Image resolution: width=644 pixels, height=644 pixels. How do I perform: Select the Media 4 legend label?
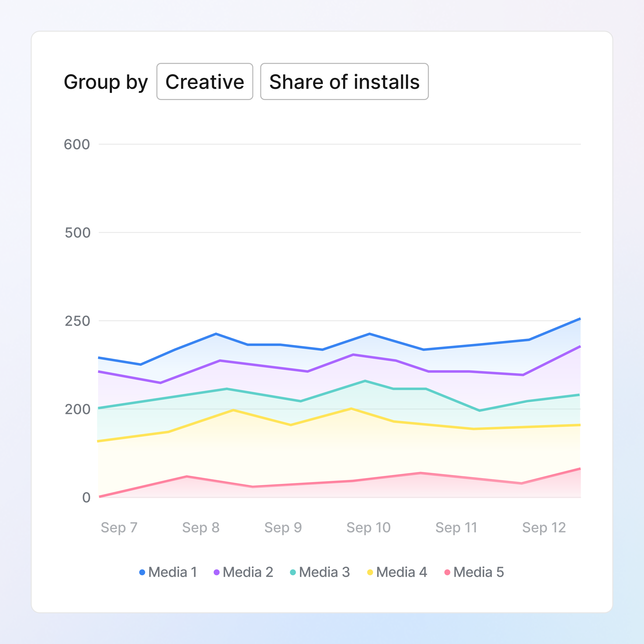(401, 572)
